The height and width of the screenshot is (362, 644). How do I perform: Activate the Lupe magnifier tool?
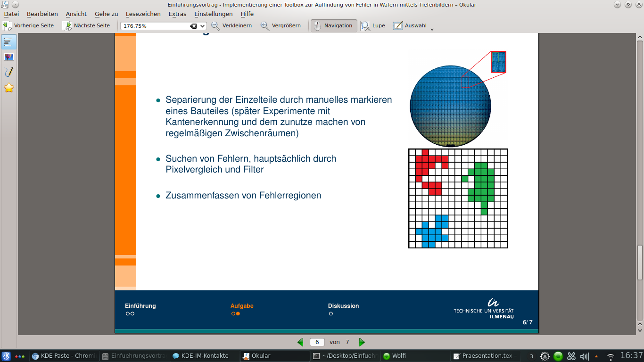click(x=373, y=25)
